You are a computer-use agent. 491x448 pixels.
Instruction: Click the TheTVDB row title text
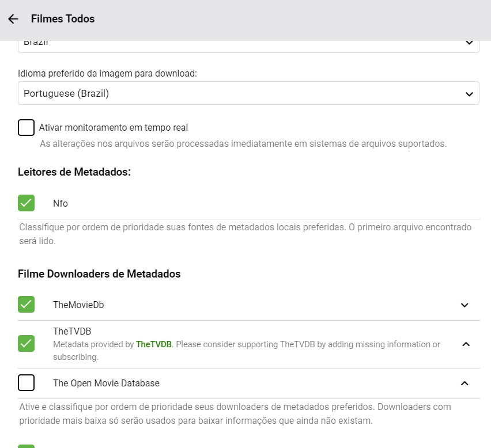tap(72, 332)
